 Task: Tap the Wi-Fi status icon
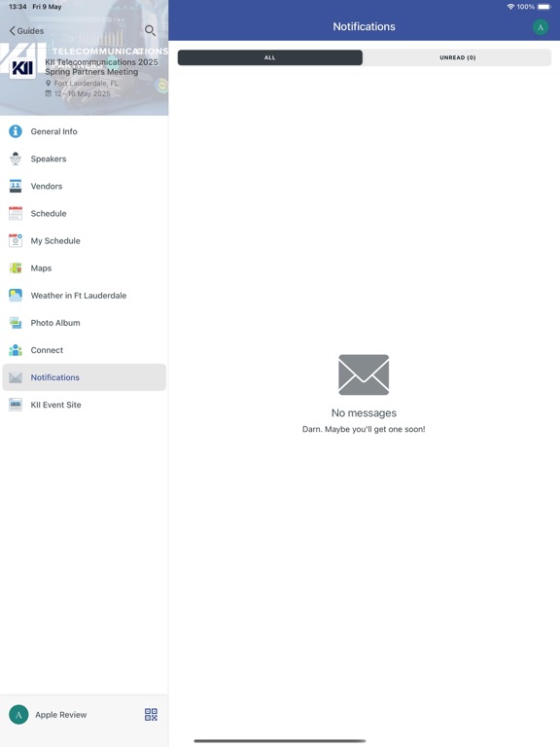(x=510, y=7)
